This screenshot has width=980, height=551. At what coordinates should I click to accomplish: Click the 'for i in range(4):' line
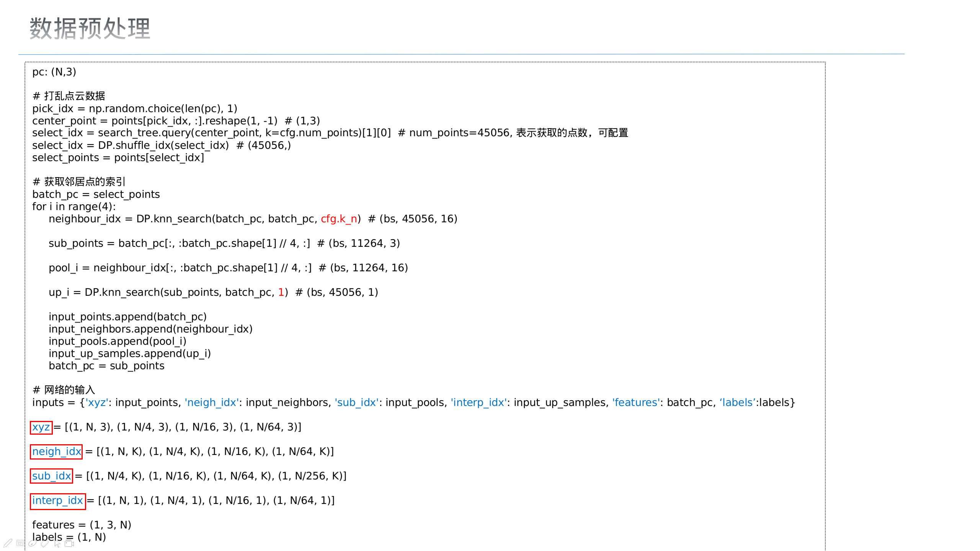coord(74,207)
